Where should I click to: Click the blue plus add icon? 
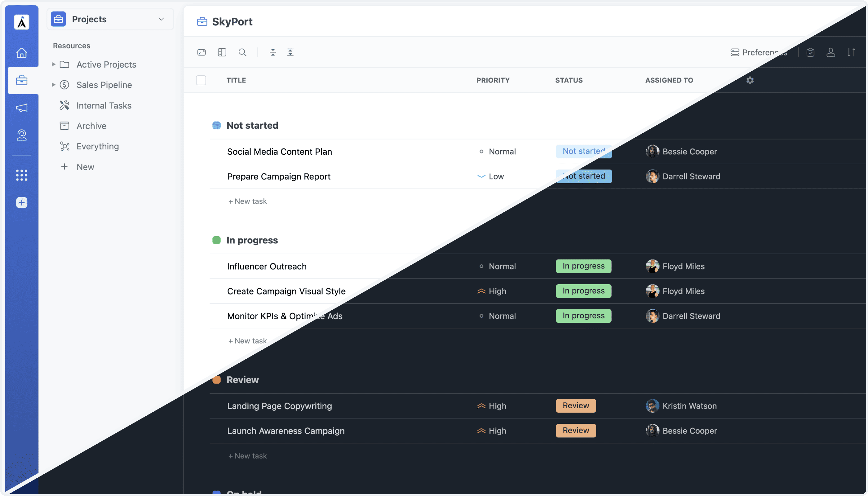point(22,203)
